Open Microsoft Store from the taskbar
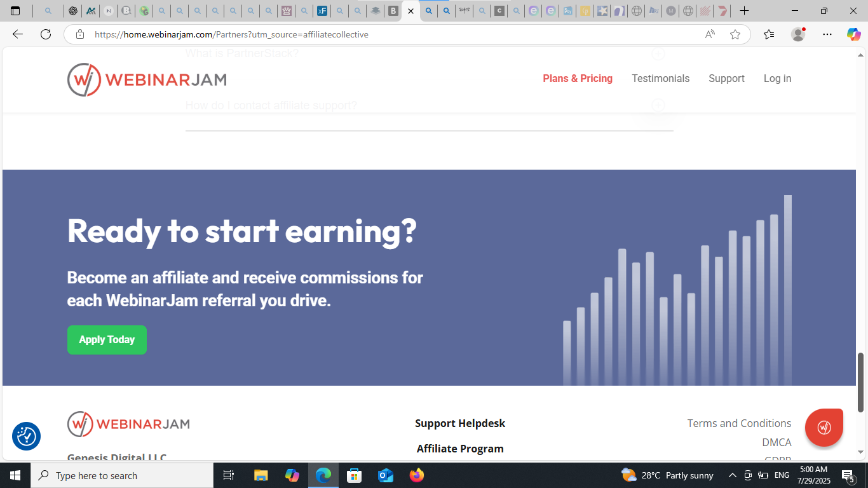 pos(355,475)
